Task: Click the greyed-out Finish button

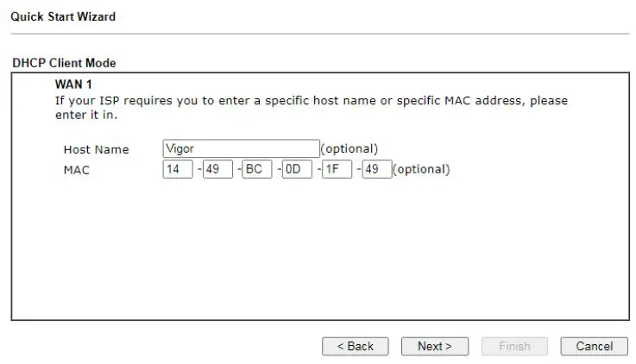Action: 514,346
